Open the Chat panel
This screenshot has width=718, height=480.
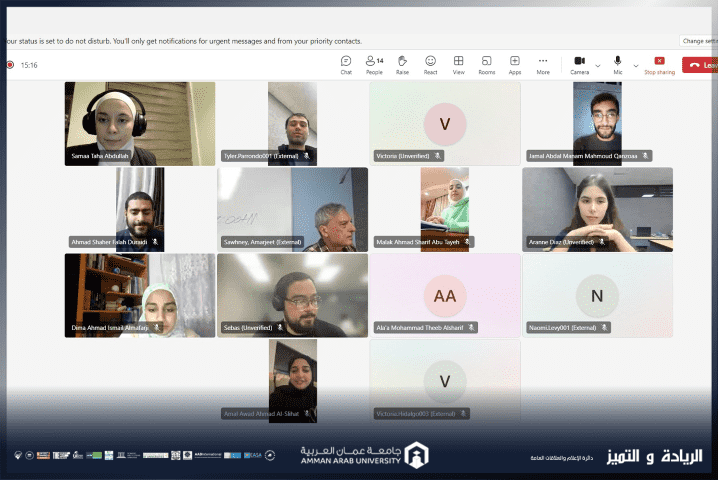(346, 65)
